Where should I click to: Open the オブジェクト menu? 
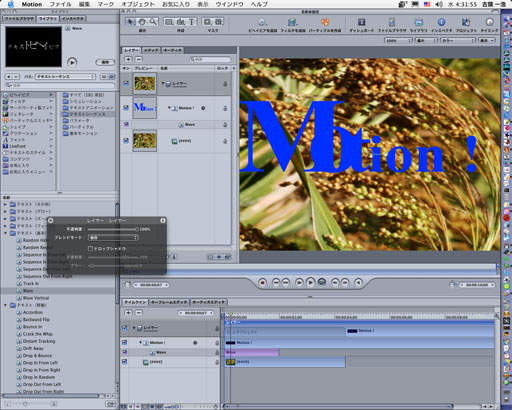(x=138, y=4)
